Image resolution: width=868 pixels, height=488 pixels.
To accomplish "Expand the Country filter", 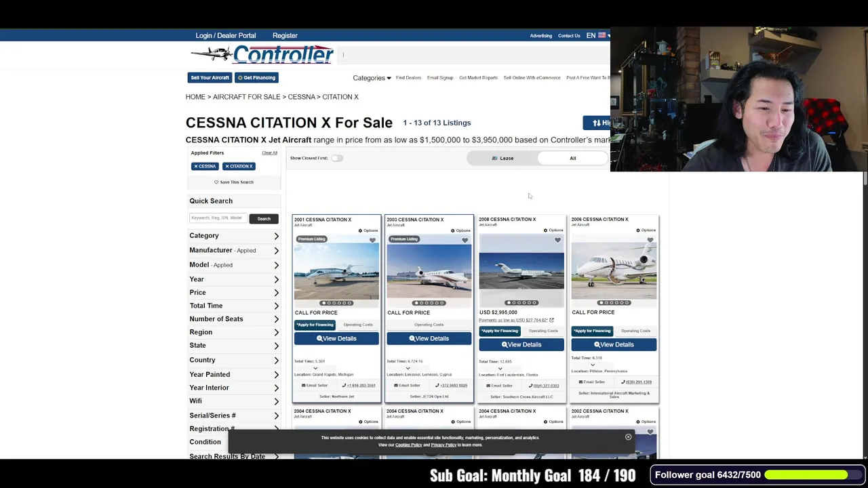I will click(234, 360).
